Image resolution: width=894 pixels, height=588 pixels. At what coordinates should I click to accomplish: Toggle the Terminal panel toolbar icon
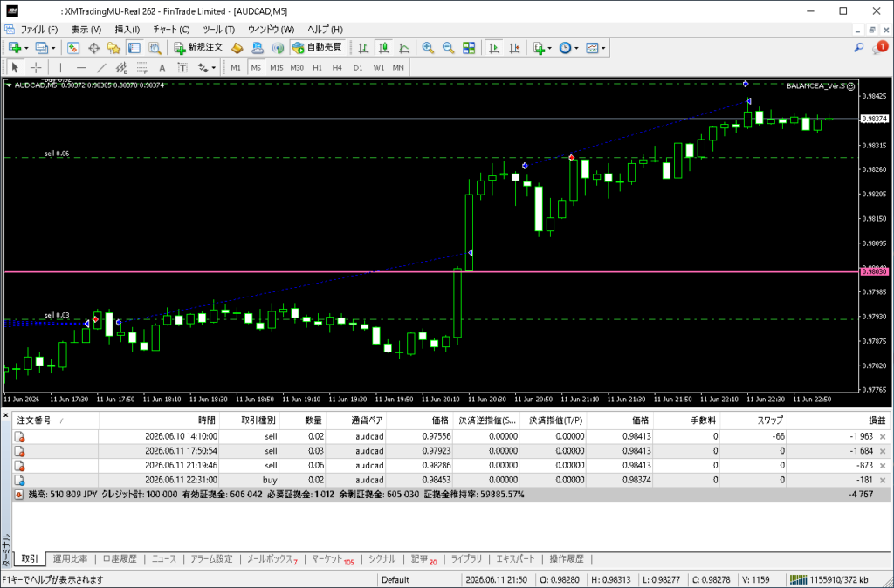pos(134,48)
